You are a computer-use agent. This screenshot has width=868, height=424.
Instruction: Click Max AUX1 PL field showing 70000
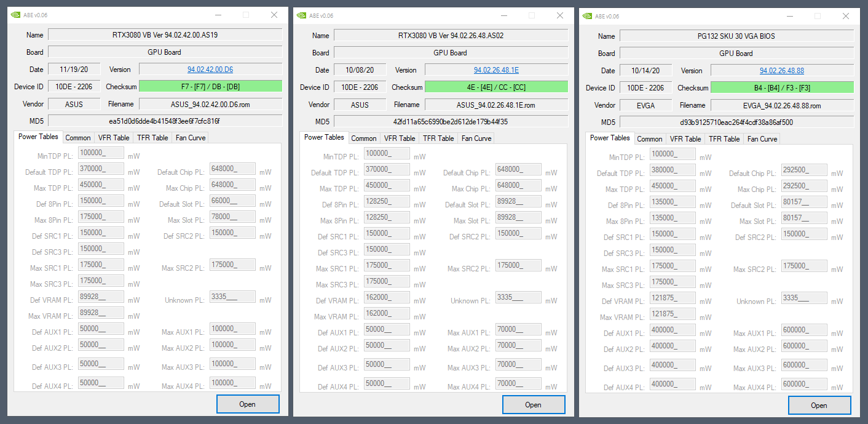pos(518,329)
